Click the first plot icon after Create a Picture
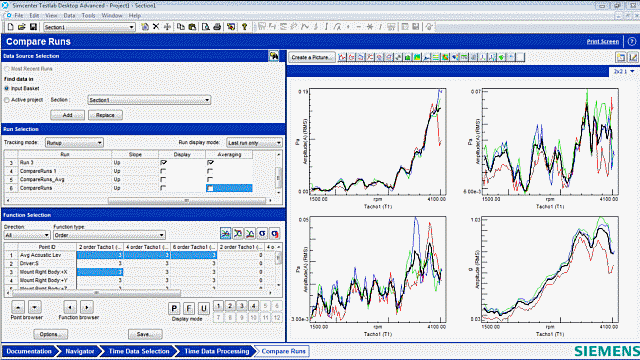This screenshot has width=640, height=360. pyautogui.click(x=342, y=57)
